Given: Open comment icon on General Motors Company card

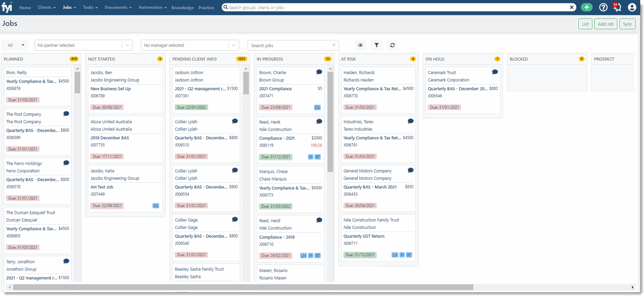Looking at the screenshot, I should [411, 171].
